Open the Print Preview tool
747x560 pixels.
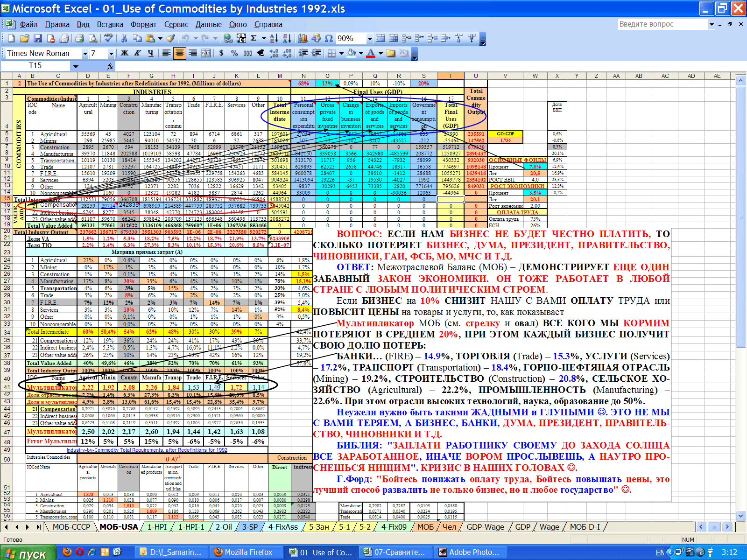point(93,38)
